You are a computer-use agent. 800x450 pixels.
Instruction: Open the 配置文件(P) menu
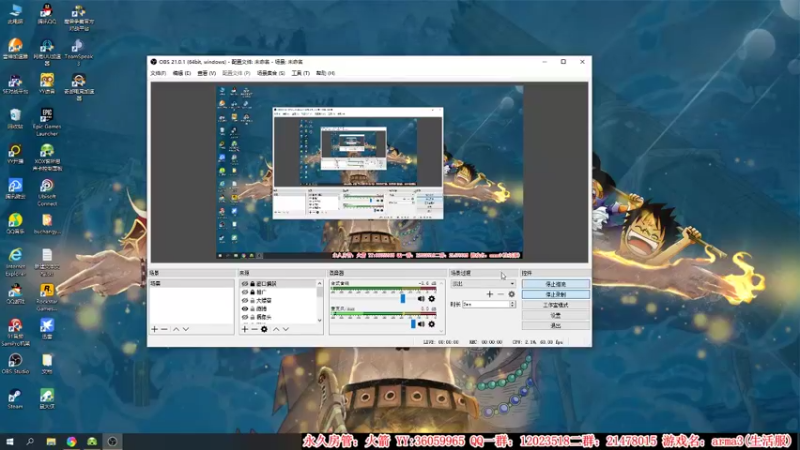tap(236, 73)
